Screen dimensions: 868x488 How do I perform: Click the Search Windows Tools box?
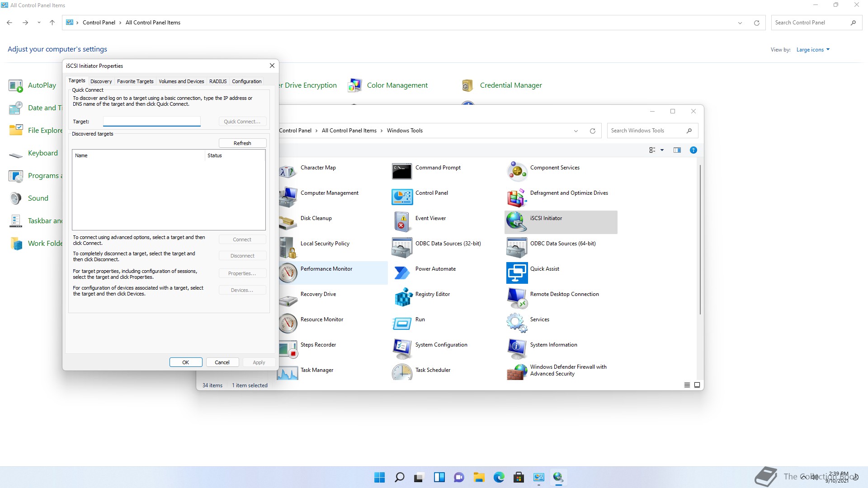652,131
